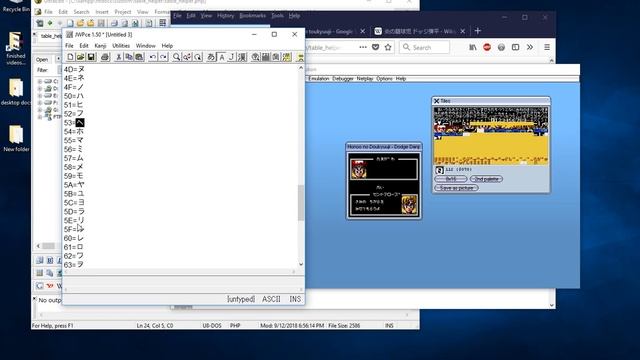This screenshot has width=640, height=360.
Task: Click the kanji info icon in JWPce
Action: [x=276, y=57]
